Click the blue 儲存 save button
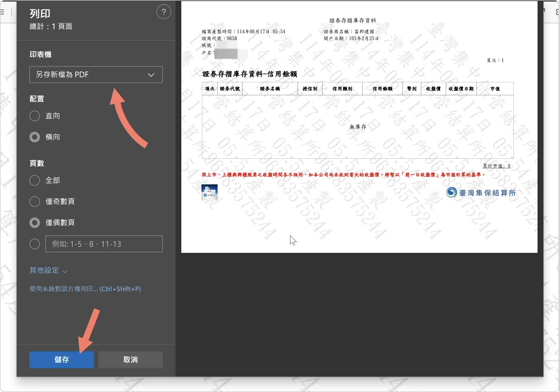The image size is (559, 392). (x=62, y=360)
